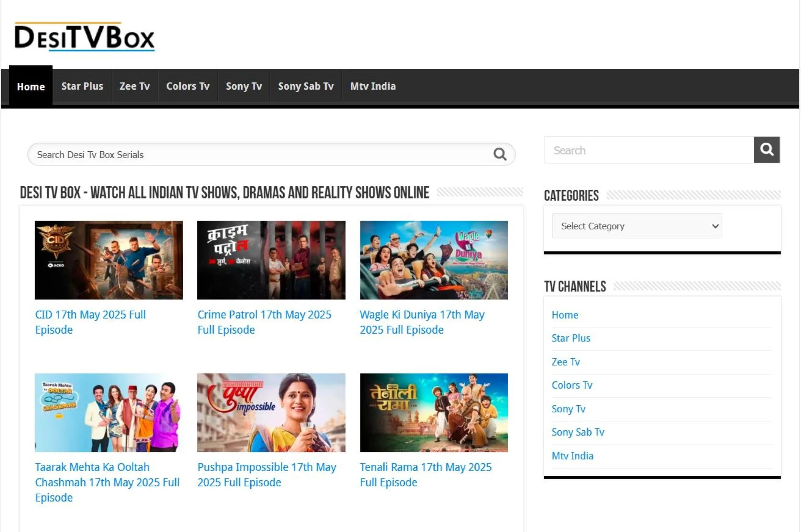Go to Zee Tv in the top navigation

click(x=135, y=86)
